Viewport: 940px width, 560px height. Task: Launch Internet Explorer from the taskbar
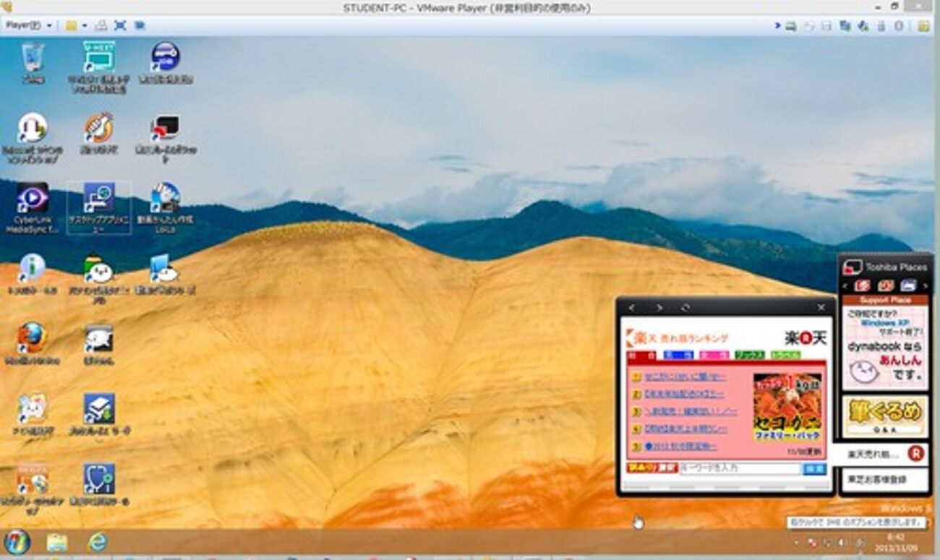pyautogui.click(x=98, y=542)
